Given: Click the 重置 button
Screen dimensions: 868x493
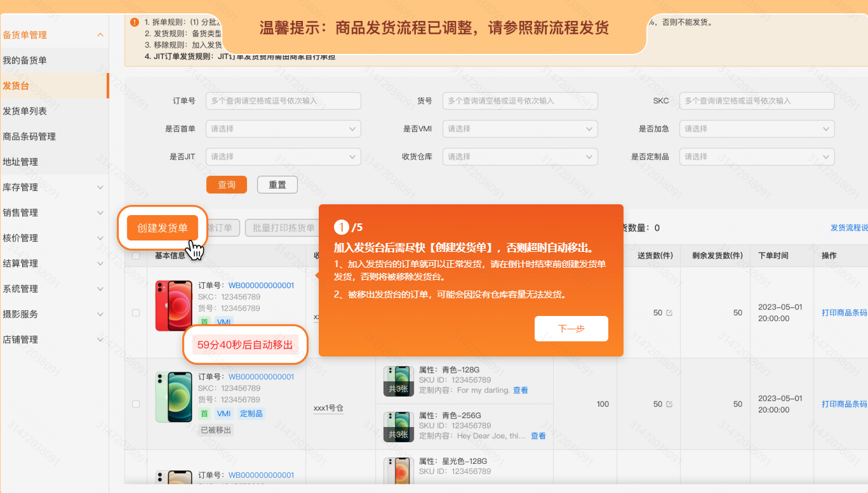Looking at the screenshot, I should point(277,185).
